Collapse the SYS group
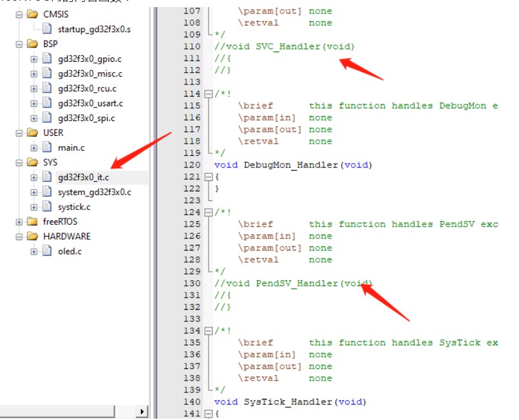519x420 pixels. pos(19,162)
